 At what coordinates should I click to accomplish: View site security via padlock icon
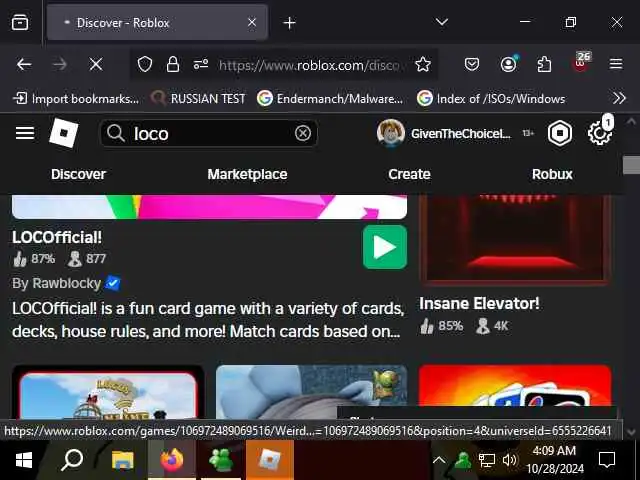(173, 64)
